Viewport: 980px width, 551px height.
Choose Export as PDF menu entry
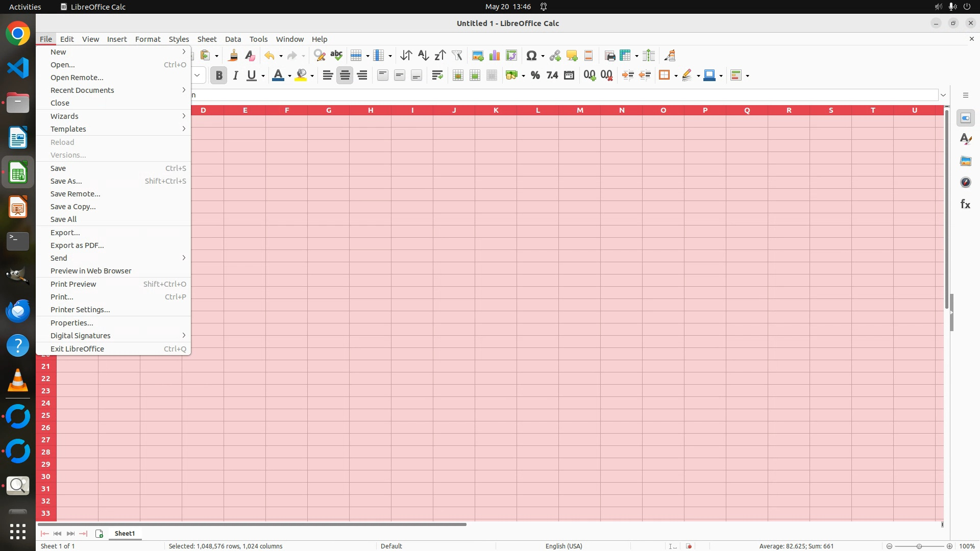pyautogui.click(x=77, y=245)
